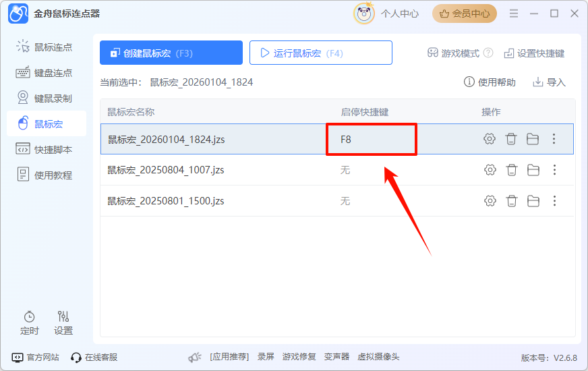Click the question mark next to 游戏模式

click(488, 53)
